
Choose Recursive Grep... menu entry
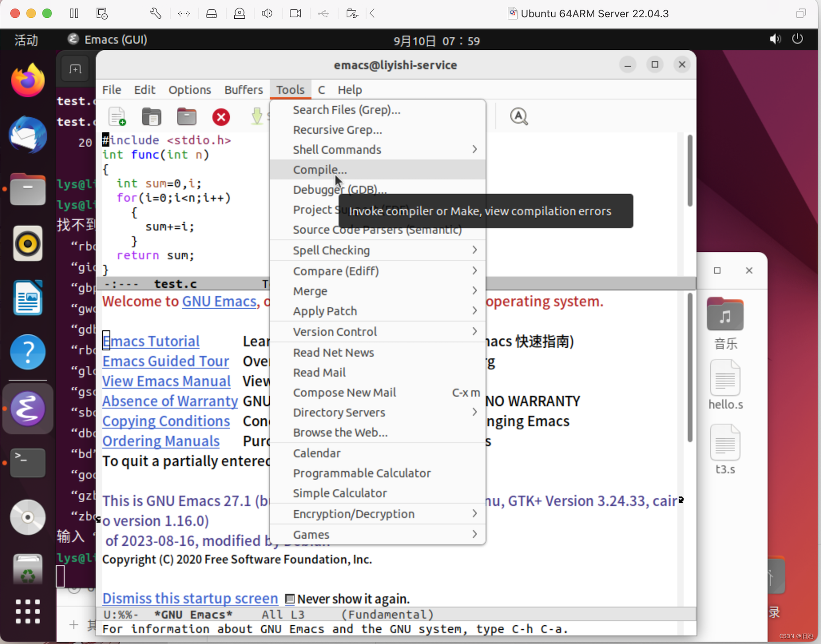pyautogui.click(x=378, y=130)
